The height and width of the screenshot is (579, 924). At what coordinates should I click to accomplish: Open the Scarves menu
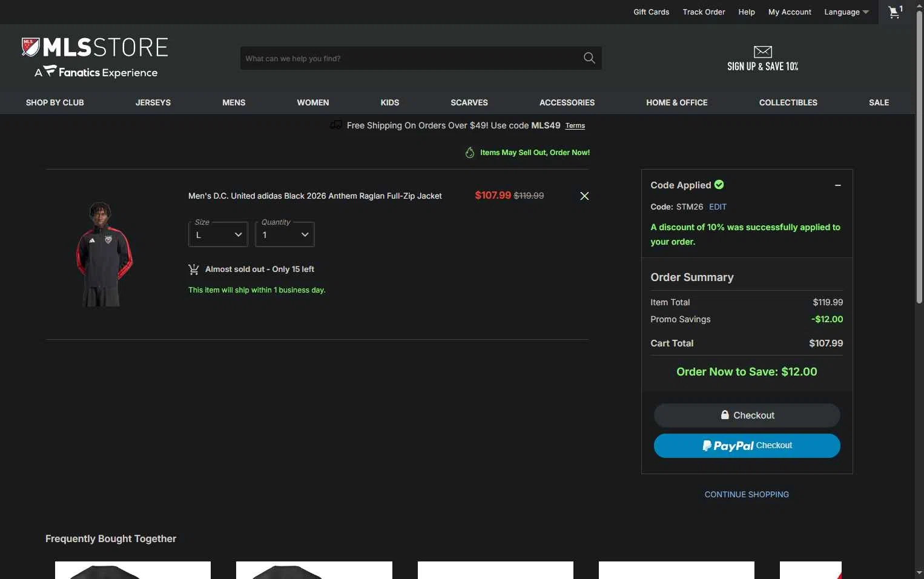point(469,102)
